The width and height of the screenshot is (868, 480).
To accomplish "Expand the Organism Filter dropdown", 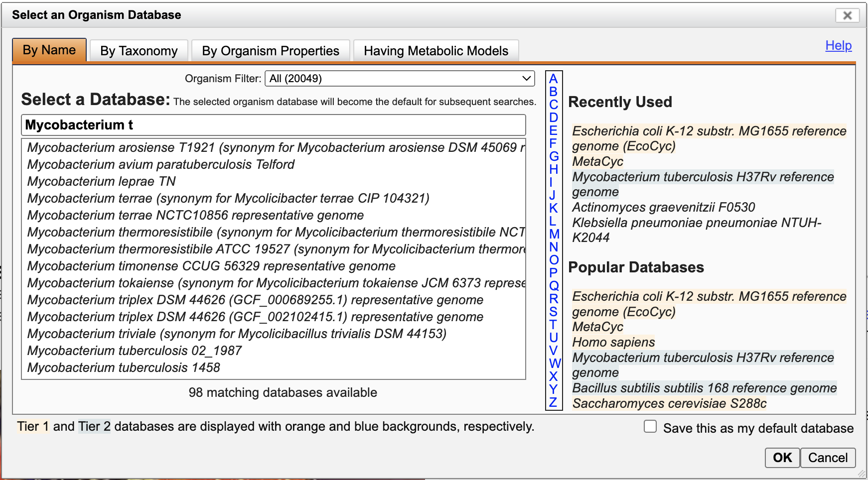I will click(x=400, y=78).
